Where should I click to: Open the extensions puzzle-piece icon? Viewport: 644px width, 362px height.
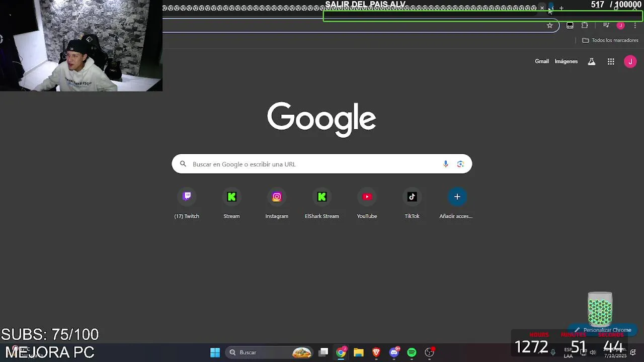click(585, 25)
